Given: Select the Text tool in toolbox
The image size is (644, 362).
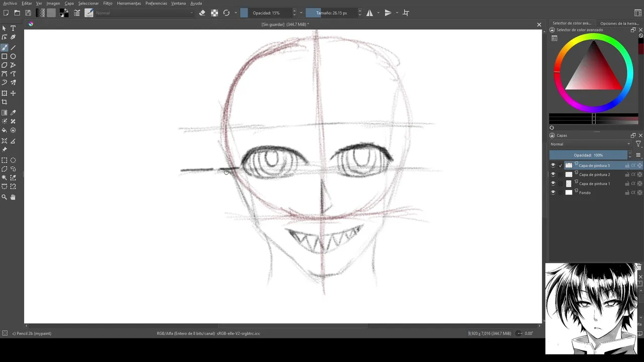Looking at the screenshot, I should [x=13, y=28].
